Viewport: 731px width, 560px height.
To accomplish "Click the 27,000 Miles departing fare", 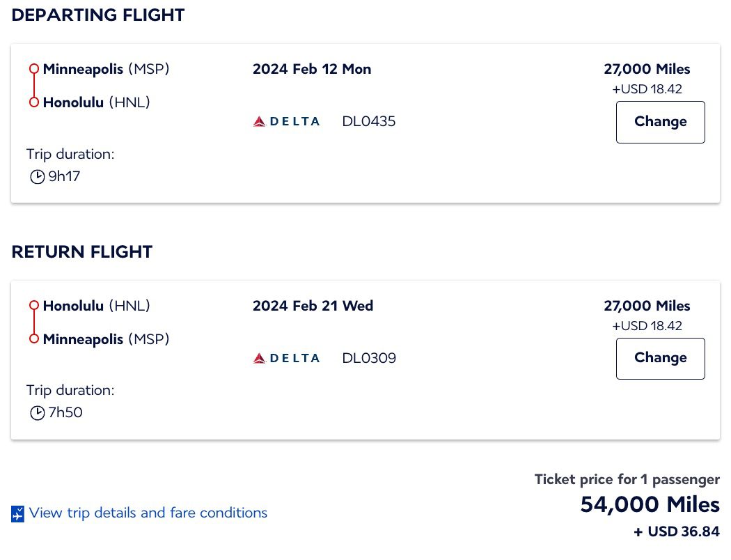I will point(646,68).
